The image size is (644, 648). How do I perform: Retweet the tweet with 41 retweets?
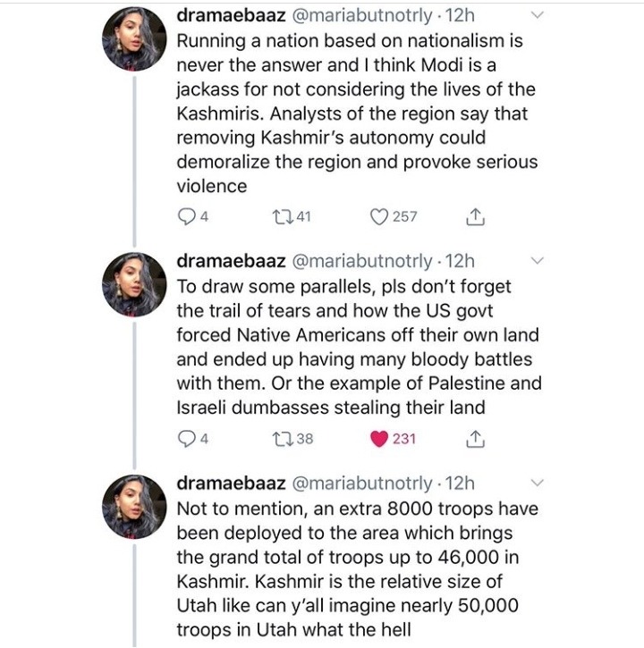point(281,216)
